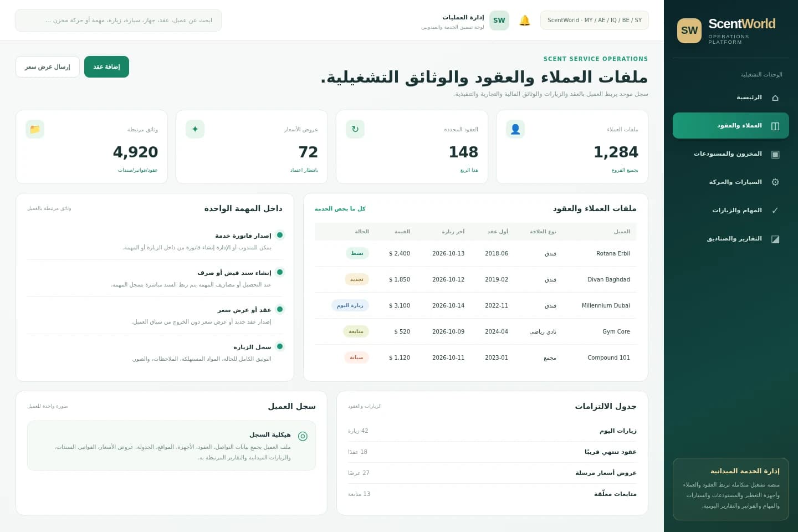Screen dimensions: 798x532
Task: Click the ScentWorld SW logo badge
Action: coord(689,30)
